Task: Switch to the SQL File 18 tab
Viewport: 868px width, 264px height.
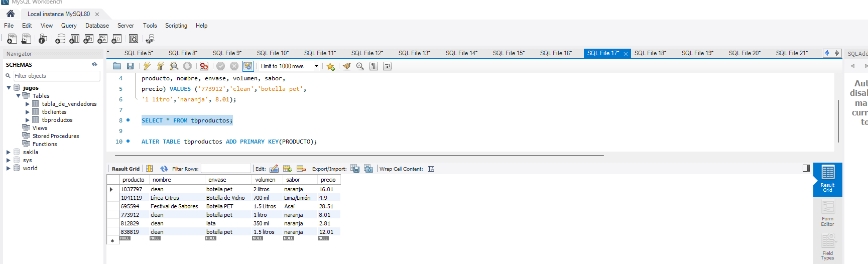Action: 650,53
